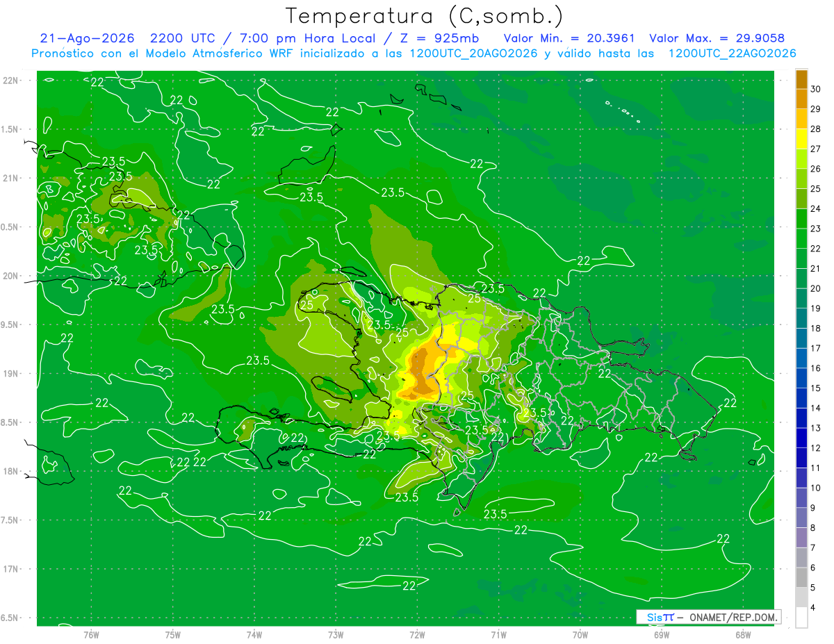Screen dimensions: 834x644
Task: Click the "17N" latitude axis label
Action: click(x=10, y=569)
